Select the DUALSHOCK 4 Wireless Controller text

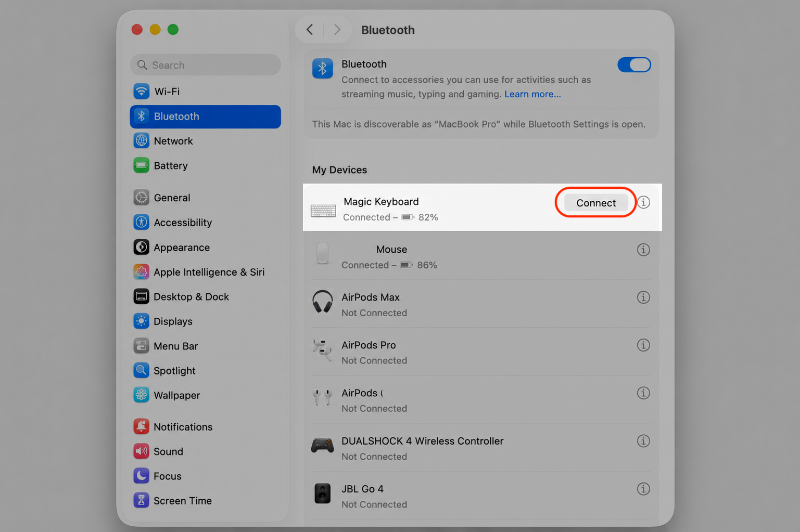423,441
